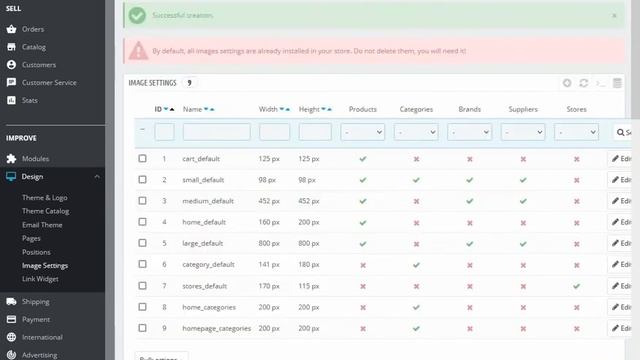Open Positions submenu item

(36, 252)
